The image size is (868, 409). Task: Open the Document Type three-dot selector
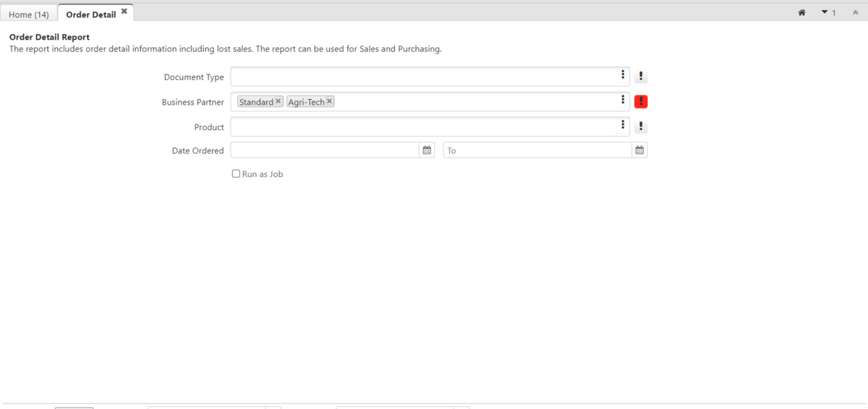pyautogui.click(x=623, y=75)
